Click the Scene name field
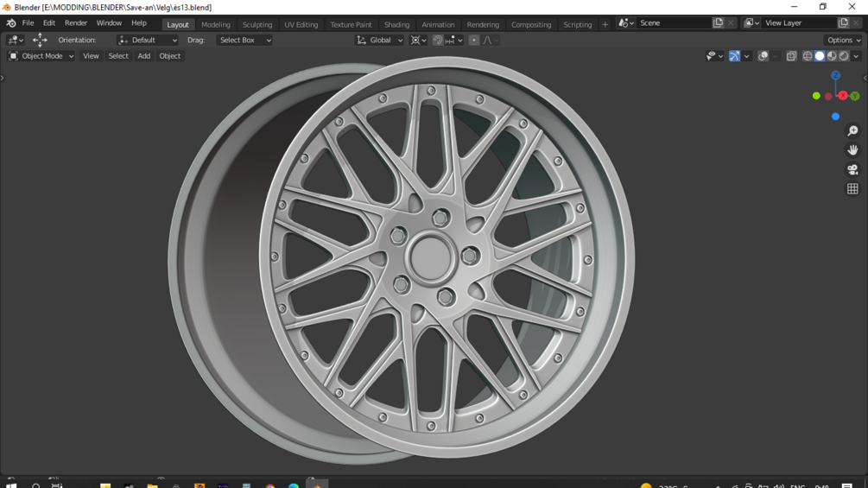This screenshot has width=868, height=488. click(x=674, y=23)
